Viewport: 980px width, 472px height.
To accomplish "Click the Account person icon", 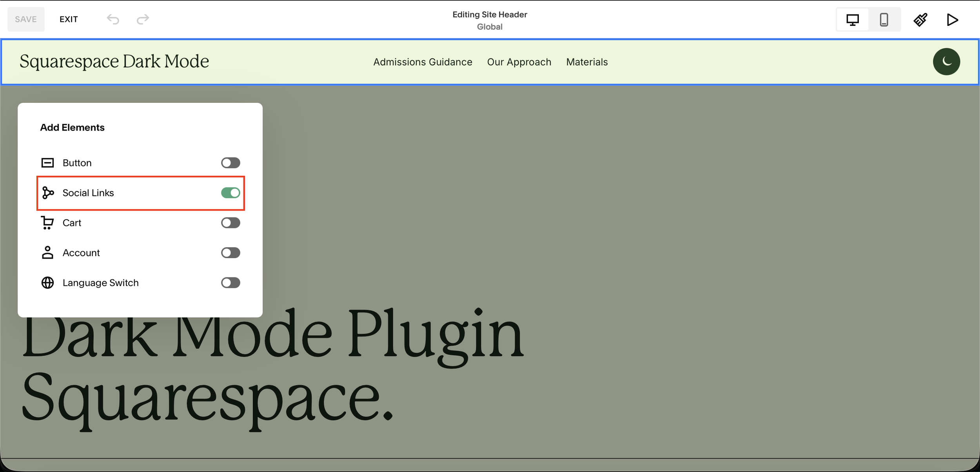I will click(47, 253).
